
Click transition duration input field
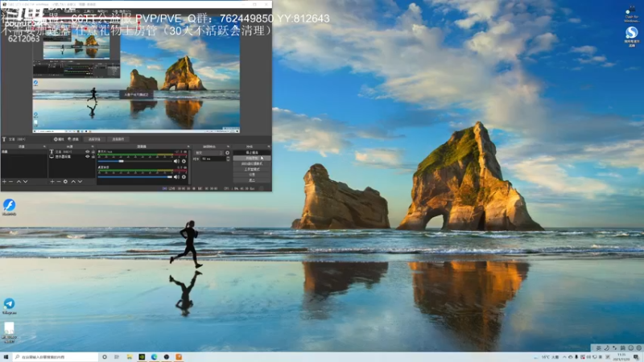(x=213, y=158)
